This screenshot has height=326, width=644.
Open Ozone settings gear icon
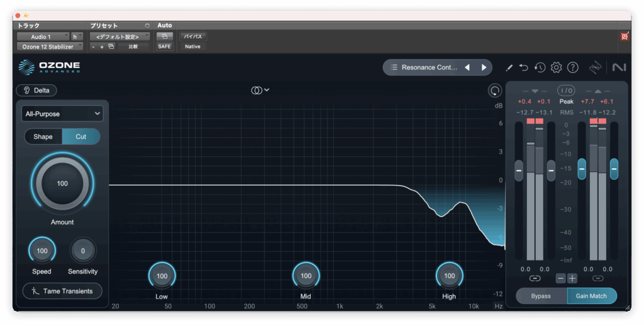556,67
